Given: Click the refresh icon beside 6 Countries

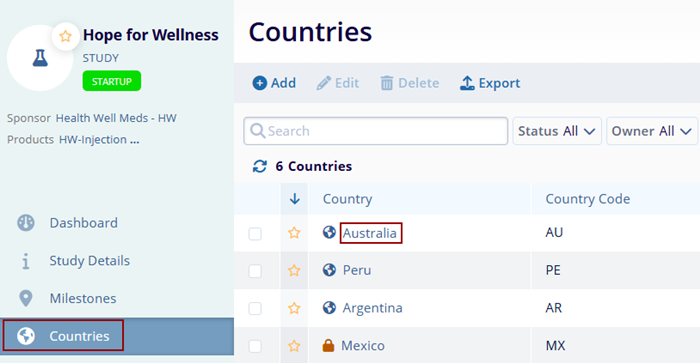Looking at the screenshot, I should coord(260,167).
